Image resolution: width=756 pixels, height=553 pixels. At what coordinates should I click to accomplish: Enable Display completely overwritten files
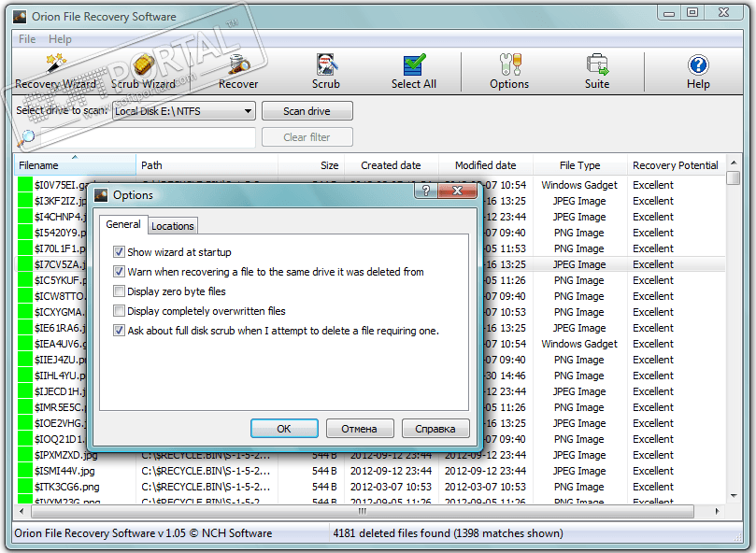(x=119, y=311)
